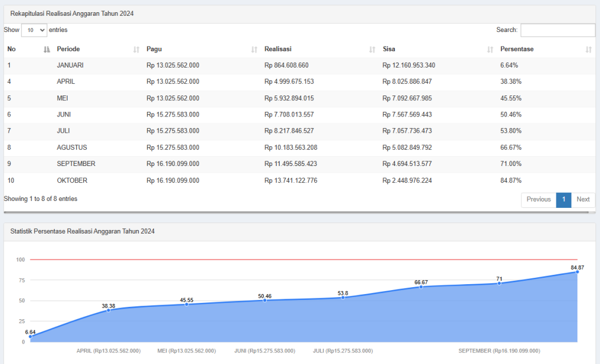This screenshot has height=364, width=600.
Task: Click sisa value Rp 5.082.849.792
Action: (407, 147)
